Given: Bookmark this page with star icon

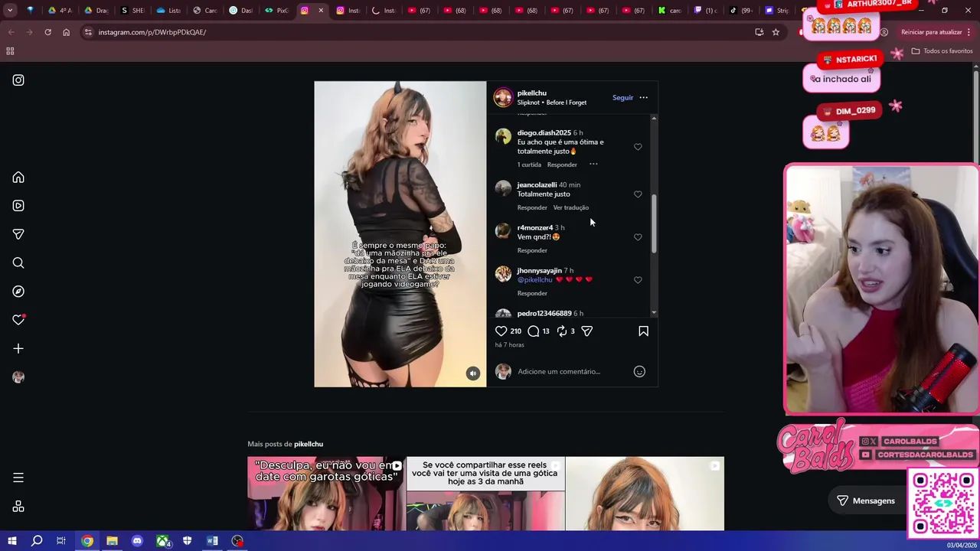Looking at the screenshot, I should click(776, 32).
